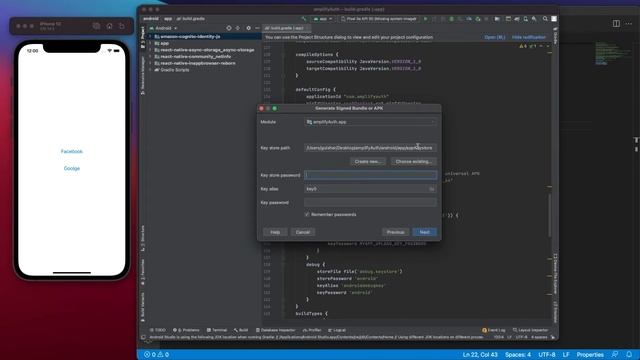
Task: Expand react-native-inappbrowser-reborn module
Action: 150,63
